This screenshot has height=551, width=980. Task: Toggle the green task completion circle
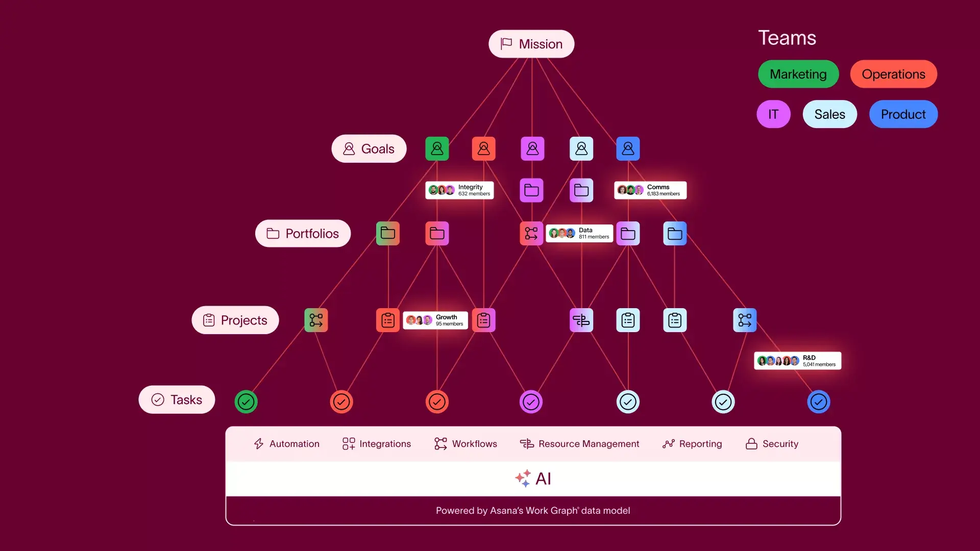tap(245, 401)
